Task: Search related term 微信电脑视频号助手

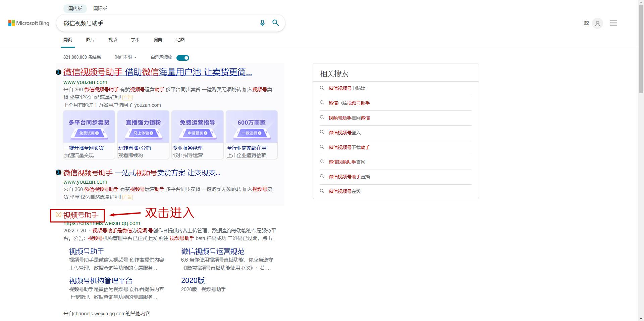Action: click(349, 103)
